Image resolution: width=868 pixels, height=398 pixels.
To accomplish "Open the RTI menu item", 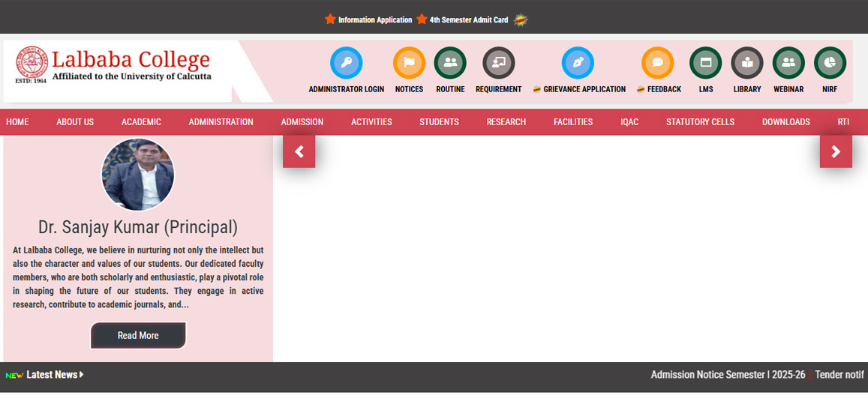I will [x=843, y=122].
